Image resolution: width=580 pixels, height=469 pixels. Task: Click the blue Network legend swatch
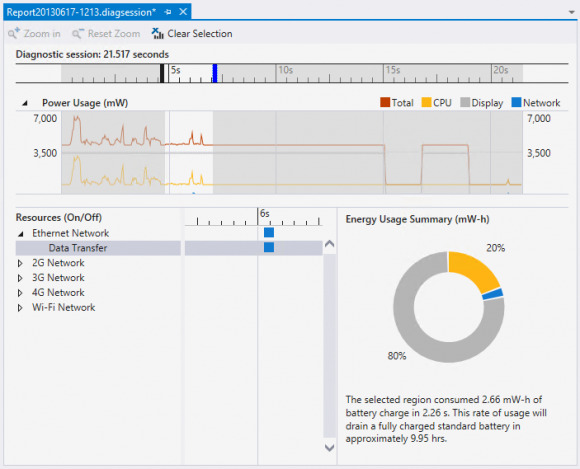coord(516,102)
